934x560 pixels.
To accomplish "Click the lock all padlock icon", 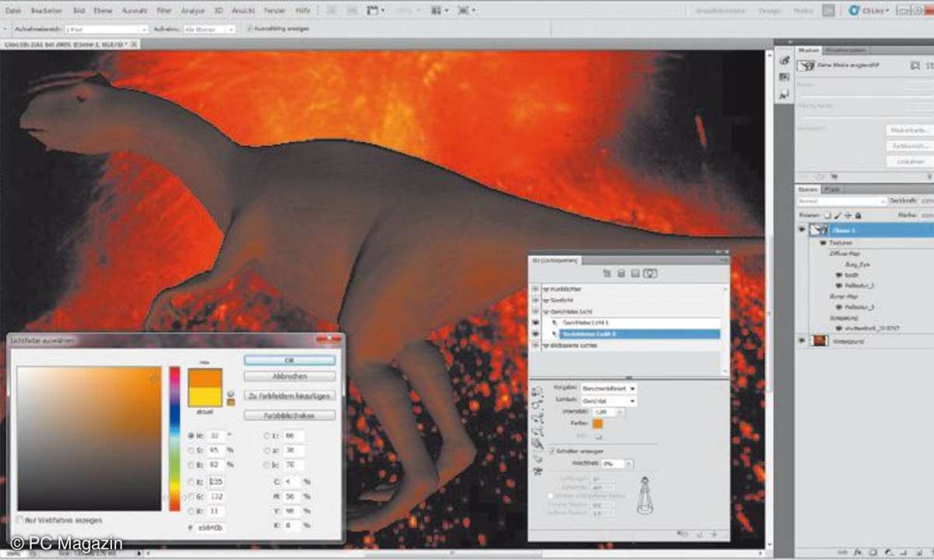I will coord(857,215).
